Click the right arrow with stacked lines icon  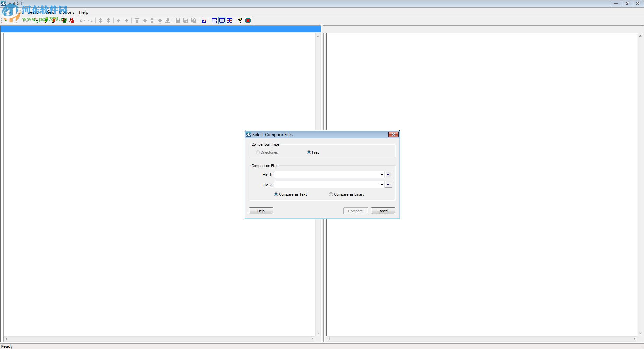click(x=108, y=21)
